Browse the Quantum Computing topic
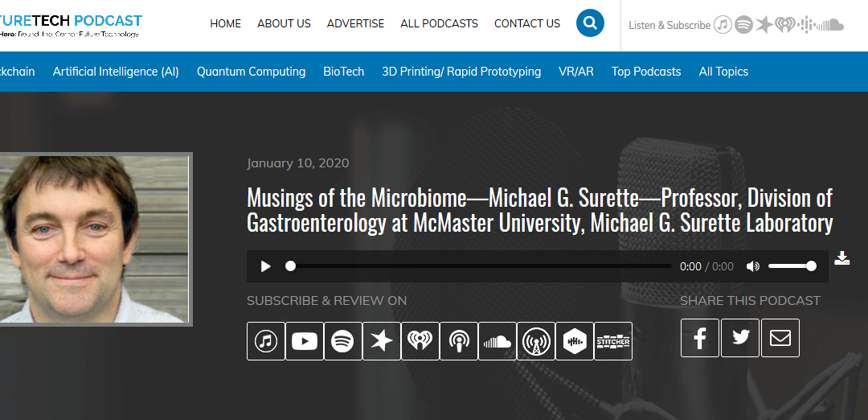868x420 pixels. tap(252, 72)
